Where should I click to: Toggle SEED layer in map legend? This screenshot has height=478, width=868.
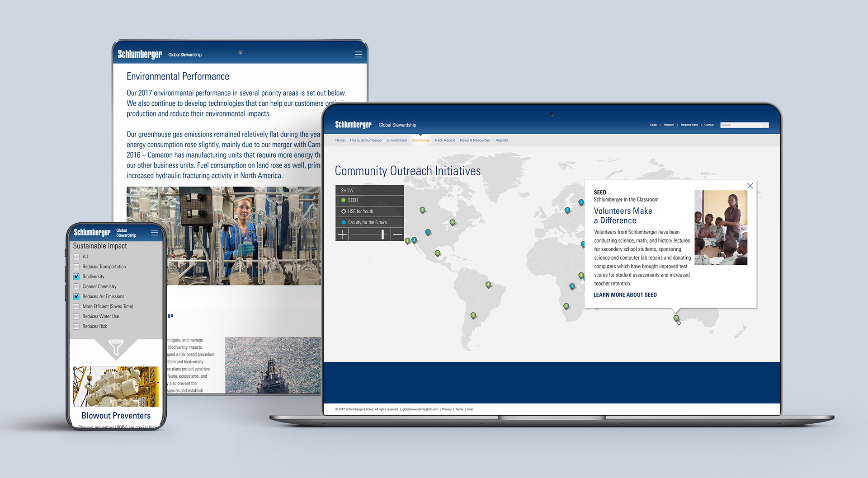pyautogui.click(x=369, y=200)
